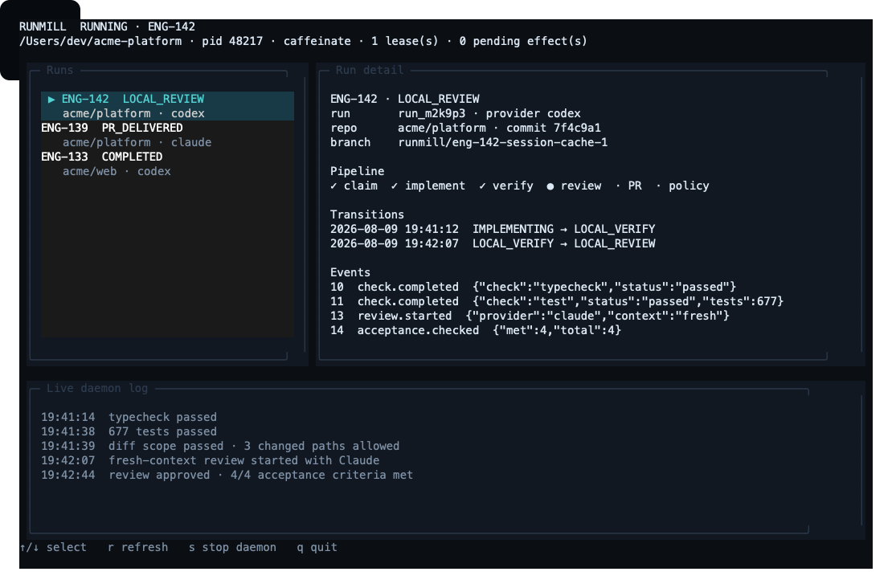Click the RUNNING status in header
892x588 pixels.
click(x=104, y=27)
